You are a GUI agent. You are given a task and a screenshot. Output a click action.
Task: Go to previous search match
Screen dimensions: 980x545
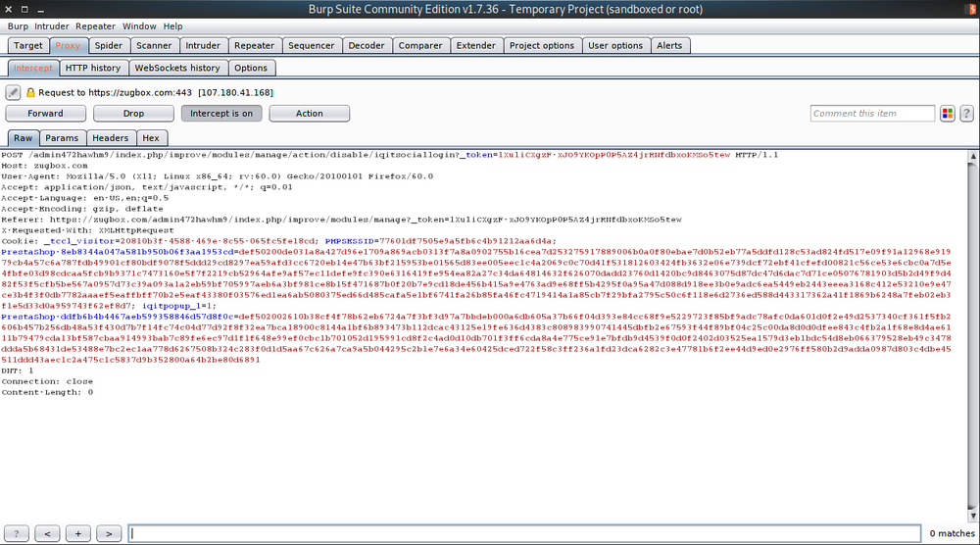coord(47,533)
